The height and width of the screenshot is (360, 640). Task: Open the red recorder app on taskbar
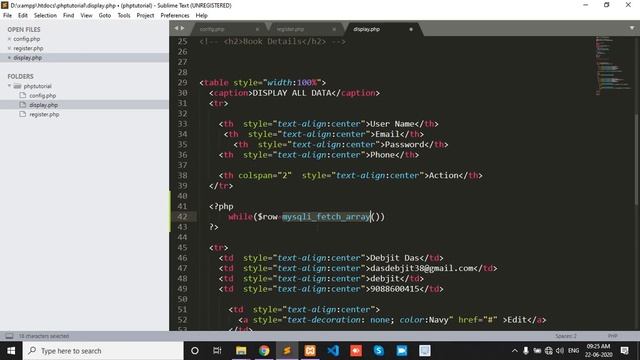coord(356,351)
